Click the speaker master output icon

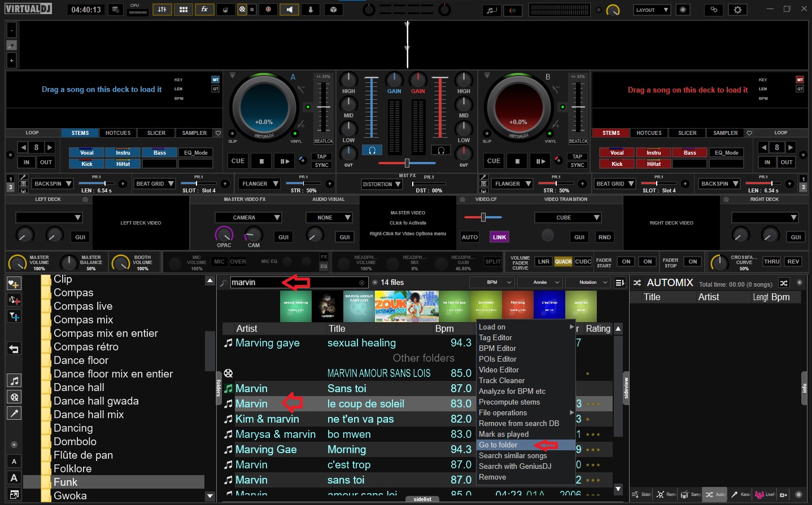(289, 10)
